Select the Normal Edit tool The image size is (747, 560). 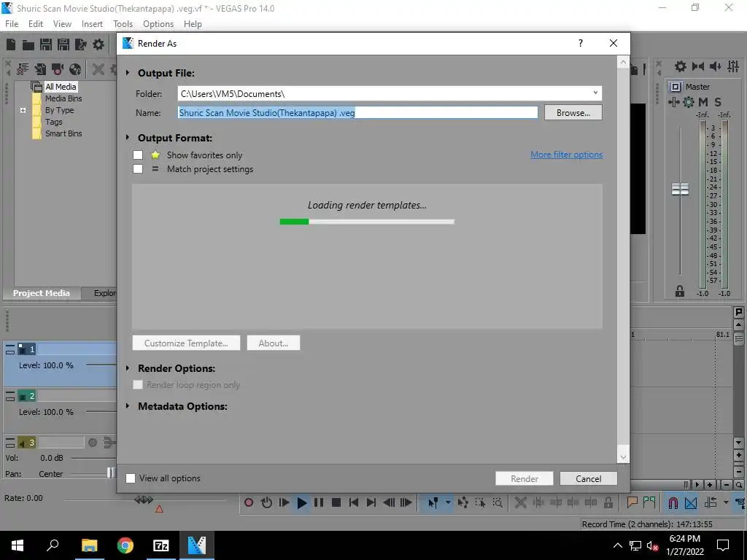(433, 502)
